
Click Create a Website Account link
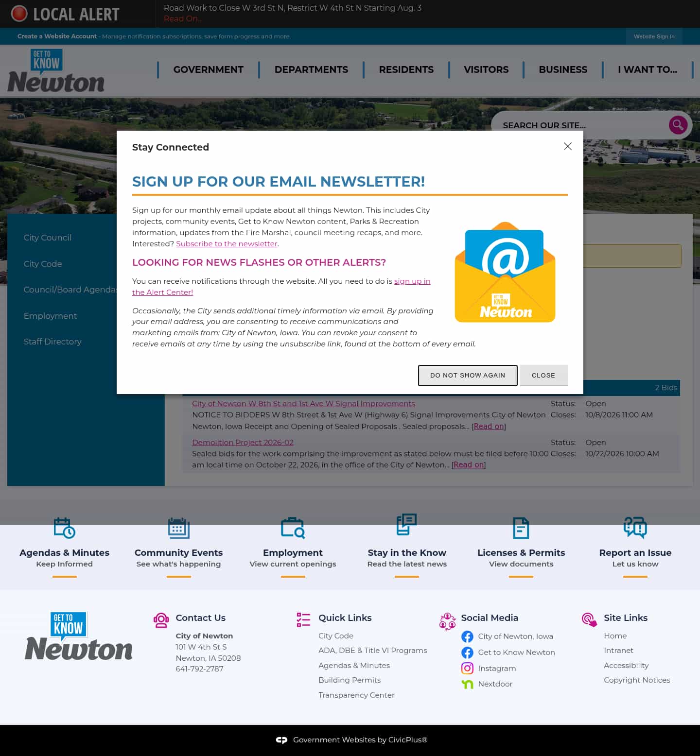point(57,36)
